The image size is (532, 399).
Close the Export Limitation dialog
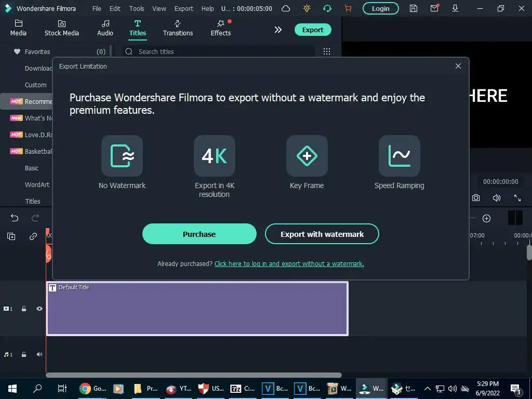[458, 66]
